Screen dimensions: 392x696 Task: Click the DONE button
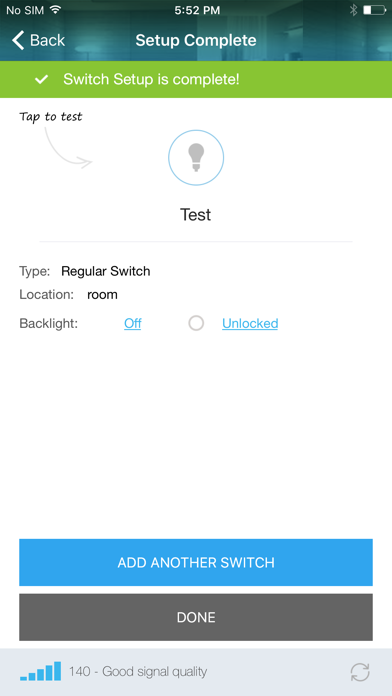coord(196,617)
